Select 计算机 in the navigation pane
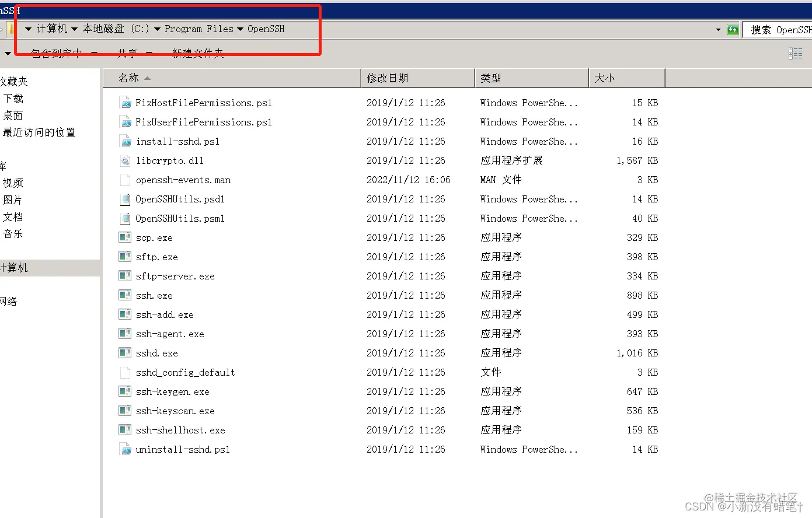The image size is (812, 518). point(14,268)
